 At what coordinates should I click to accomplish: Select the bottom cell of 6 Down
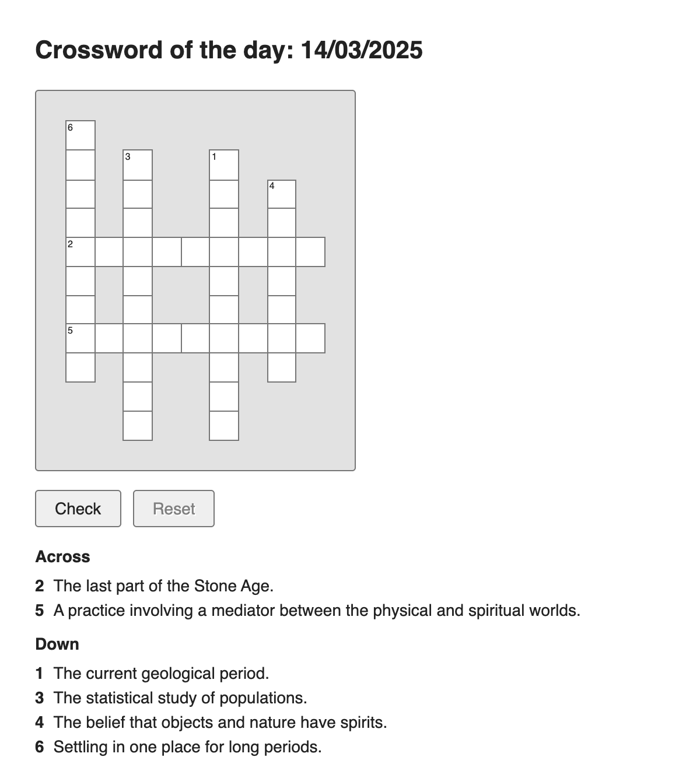click(x=80, y=367)
